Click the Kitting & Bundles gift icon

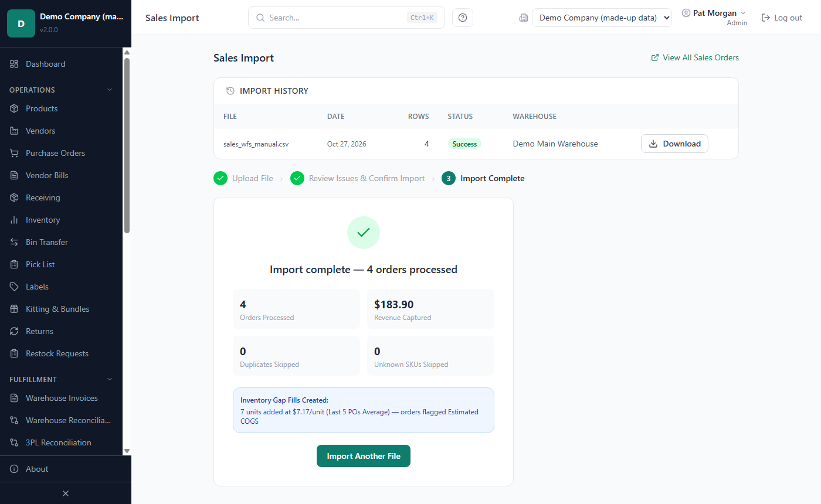click(14, 309)
